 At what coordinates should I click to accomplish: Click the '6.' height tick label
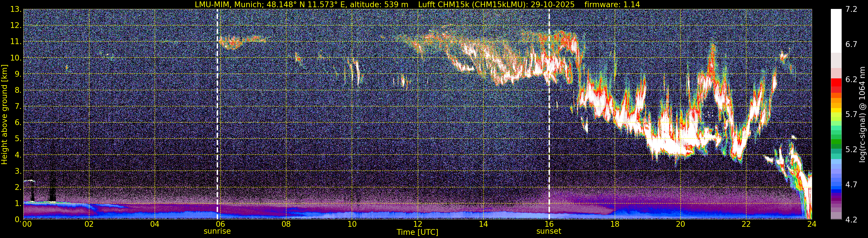(x=18, y=123)
